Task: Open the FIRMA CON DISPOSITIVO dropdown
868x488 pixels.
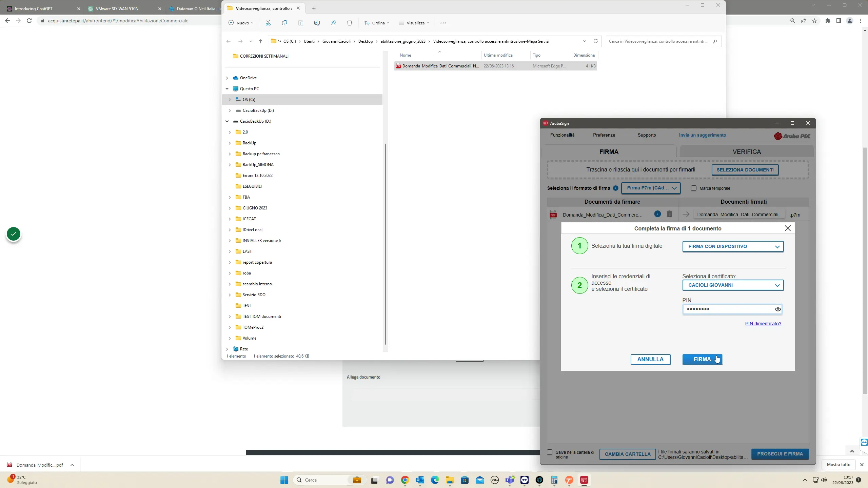Action: (733, 246)
